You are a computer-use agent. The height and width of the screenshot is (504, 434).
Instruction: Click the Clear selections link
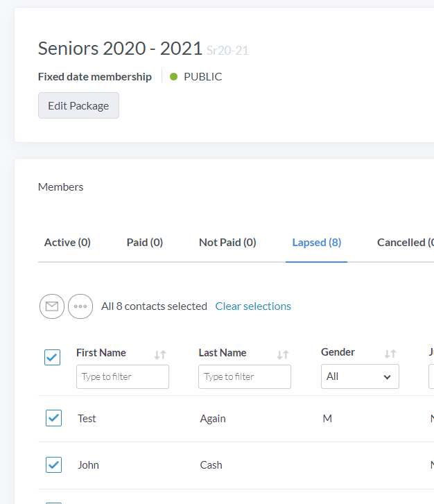tap(253, 306)
